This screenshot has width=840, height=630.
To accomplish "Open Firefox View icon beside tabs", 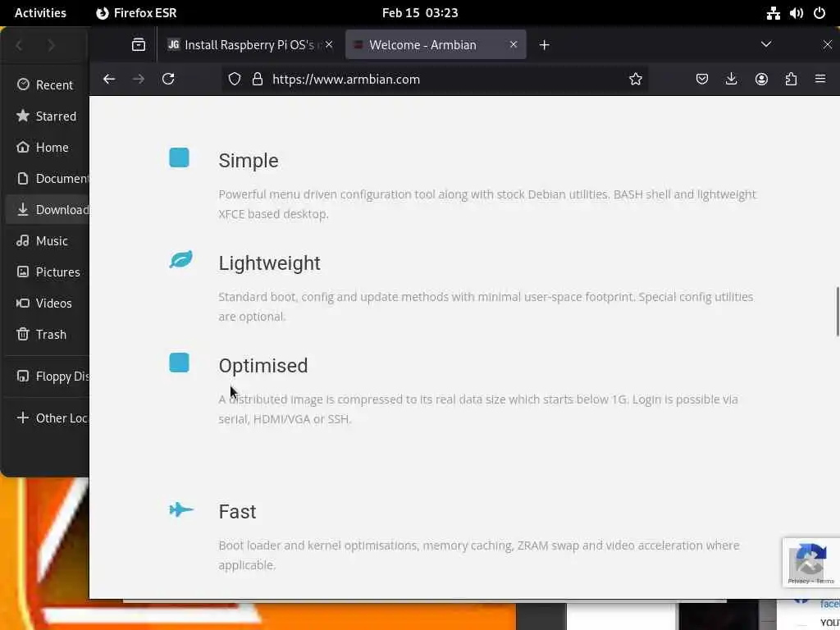I will point(138,45).
